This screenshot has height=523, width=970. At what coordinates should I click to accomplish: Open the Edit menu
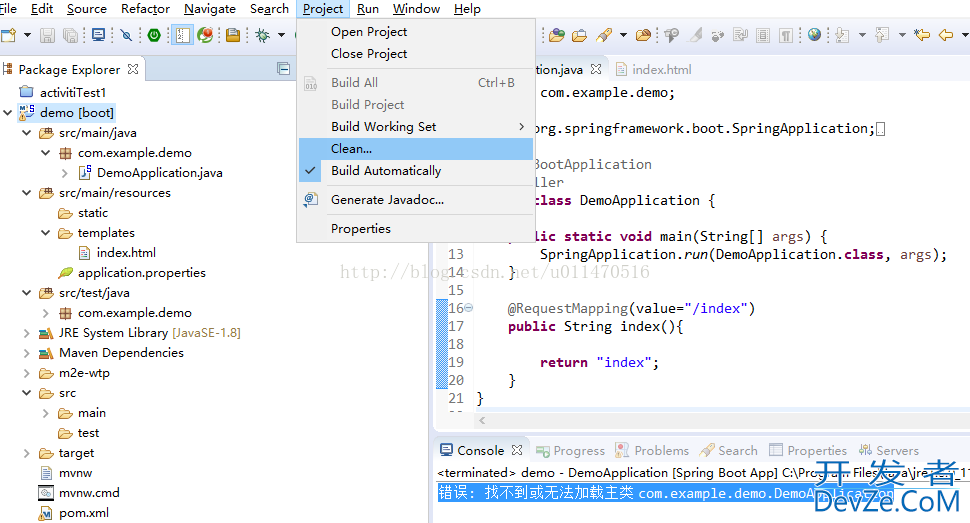[41, 9]
